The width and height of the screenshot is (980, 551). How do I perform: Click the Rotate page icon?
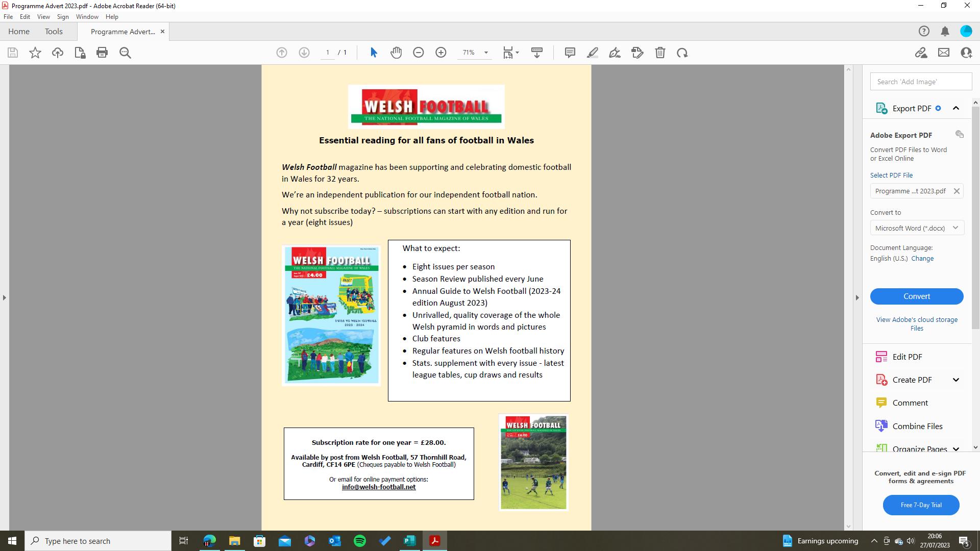pos(682,53)
